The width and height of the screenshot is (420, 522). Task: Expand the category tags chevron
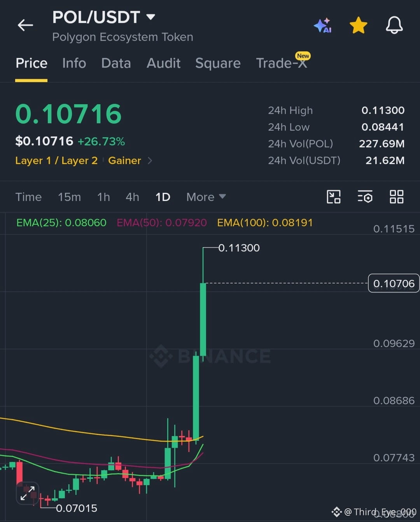(150, 161)
